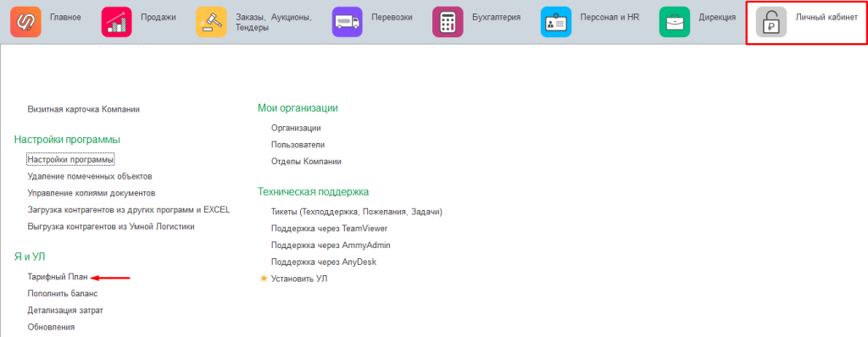Click the orange Главное section icon
868x337 pixels.
[x=25, y=22]
